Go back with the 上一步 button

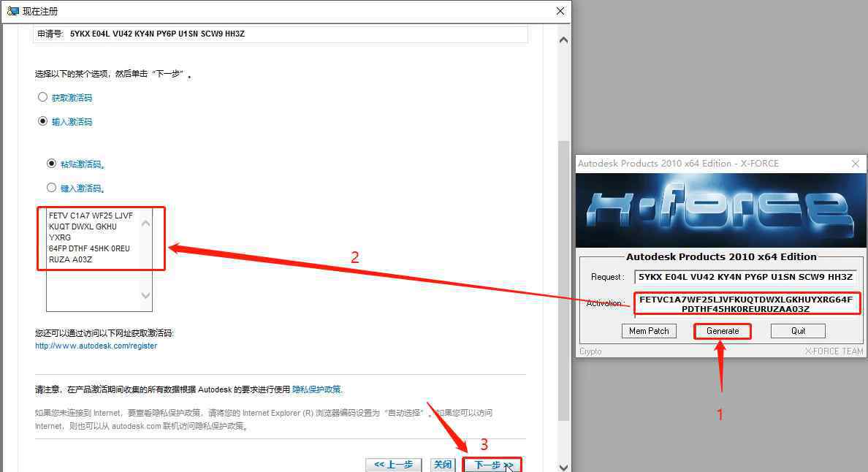click(394, 465)
